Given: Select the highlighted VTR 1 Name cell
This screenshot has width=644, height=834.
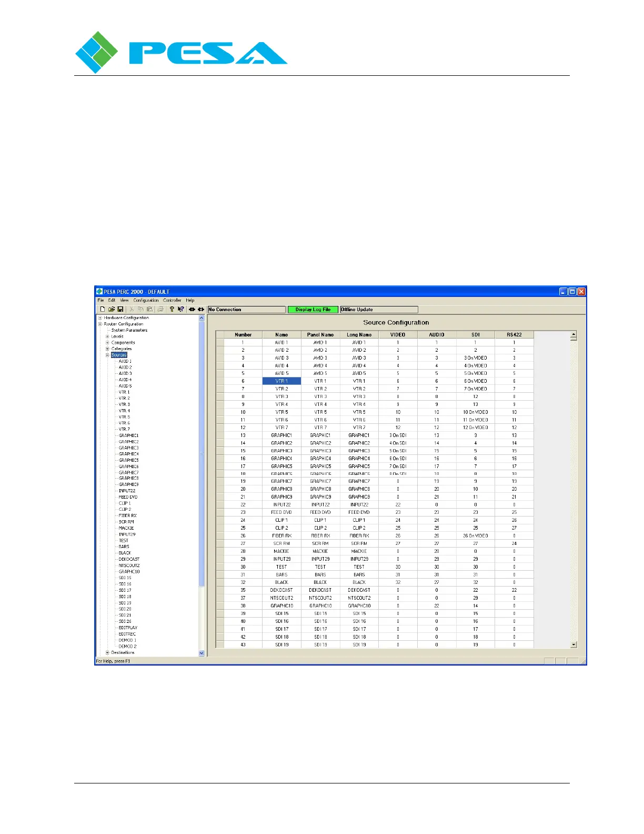Looking at the screenshot, I should coord(282,381).
